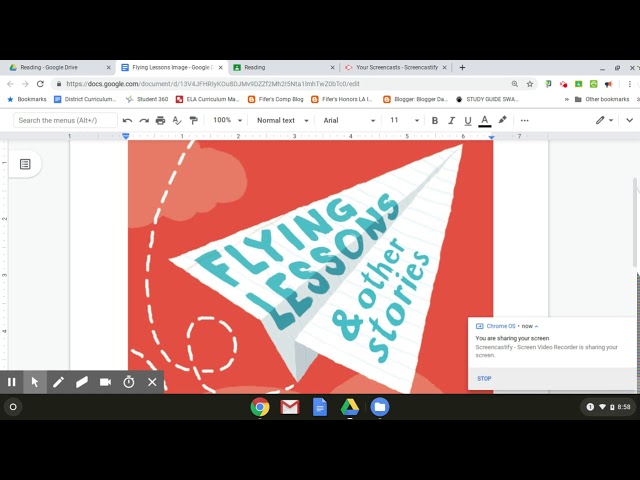Close the Reading - Google Drive tab
Viewport: 640px width, 480px height.
(108, 68)
